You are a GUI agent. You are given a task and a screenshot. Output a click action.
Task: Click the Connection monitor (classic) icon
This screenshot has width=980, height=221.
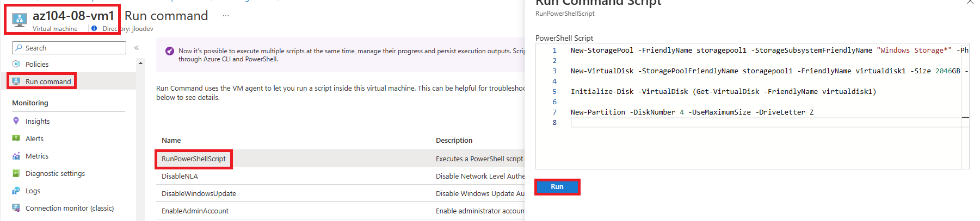point(16,208)
